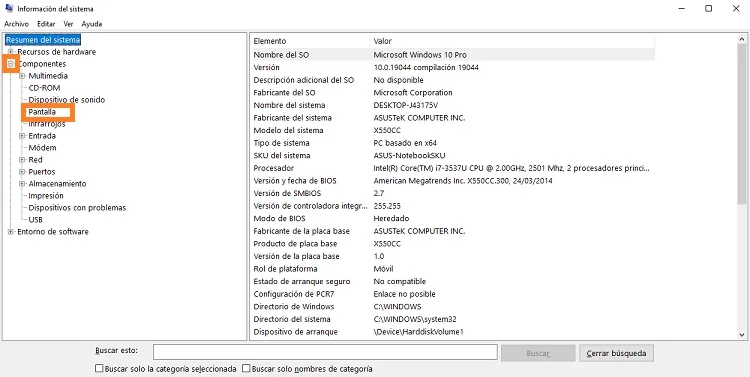Select Recursos de hardware label
The image size is (750, 377).
tap(56, 52)
